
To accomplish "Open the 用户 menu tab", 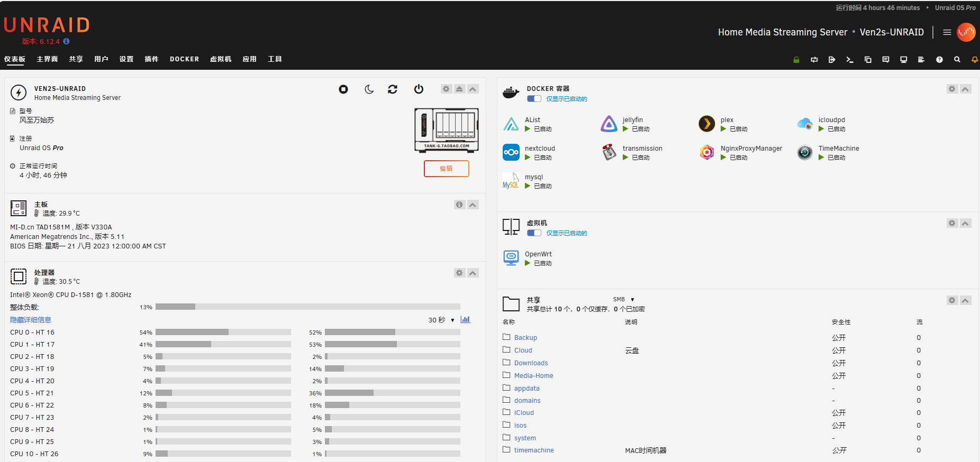I will tap(101, 59).
